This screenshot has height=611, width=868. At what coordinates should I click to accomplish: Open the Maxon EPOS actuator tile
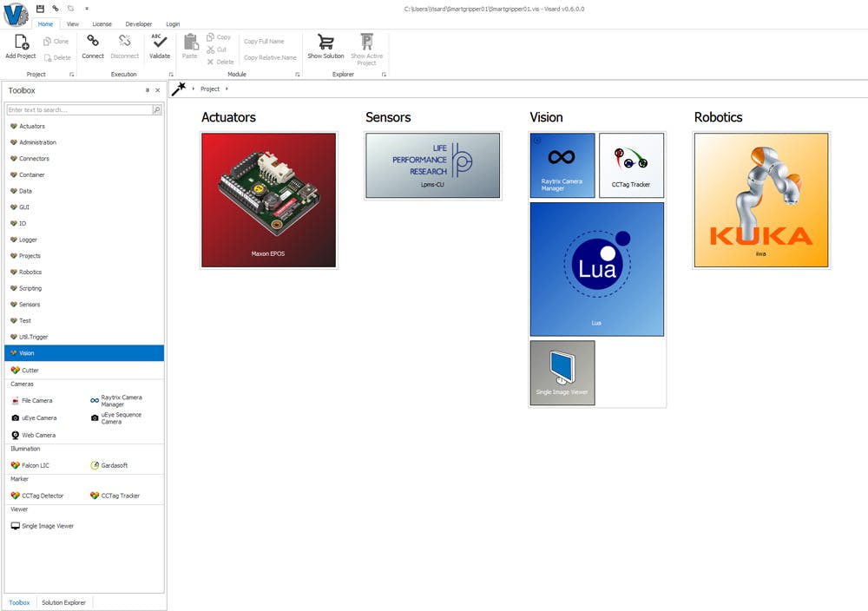pyautogui.click(x=268, y=200)
